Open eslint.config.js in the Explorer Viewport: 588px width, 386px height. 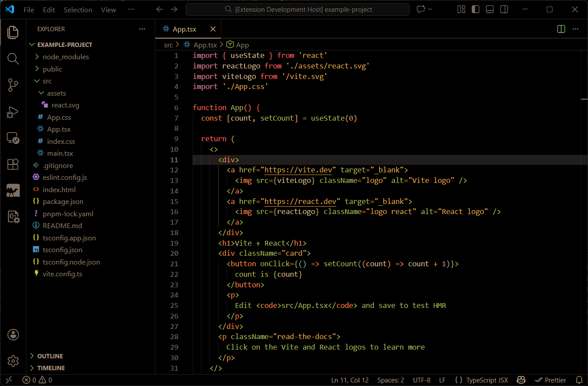point(91,178)
